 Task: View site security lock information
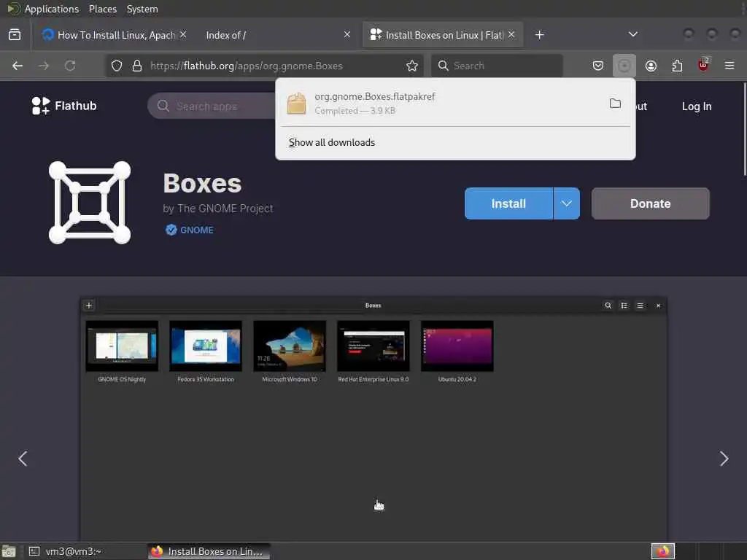(137, 66)
